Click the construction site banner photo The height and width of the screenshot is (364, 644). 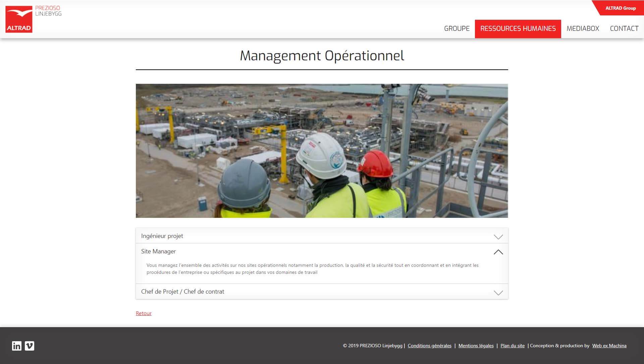[322, 151]
